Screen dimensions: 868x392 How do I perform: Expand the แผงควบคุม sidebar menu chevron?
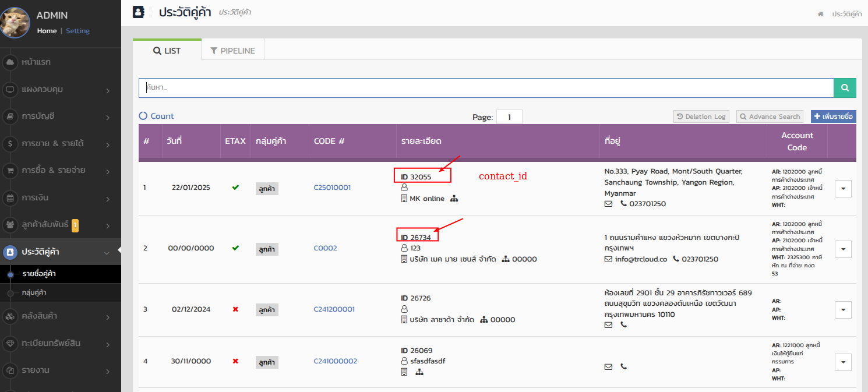coord(108,90)
